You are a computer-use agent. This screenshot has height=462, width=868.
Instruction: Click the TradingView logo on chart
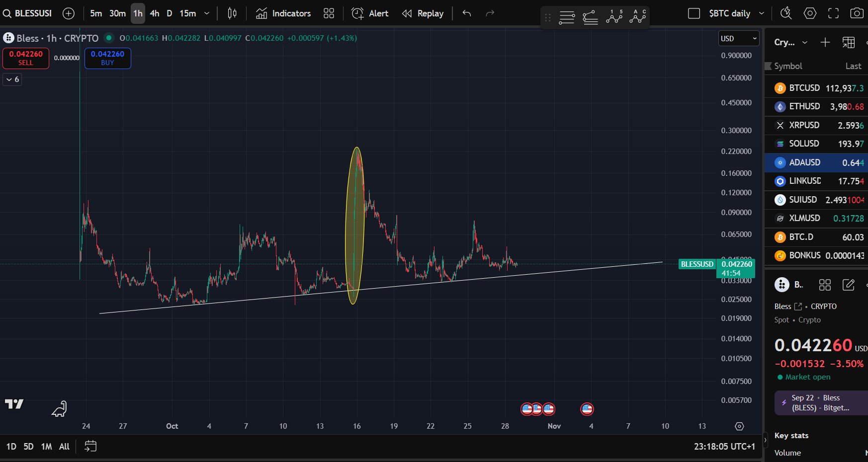[14, 404]
